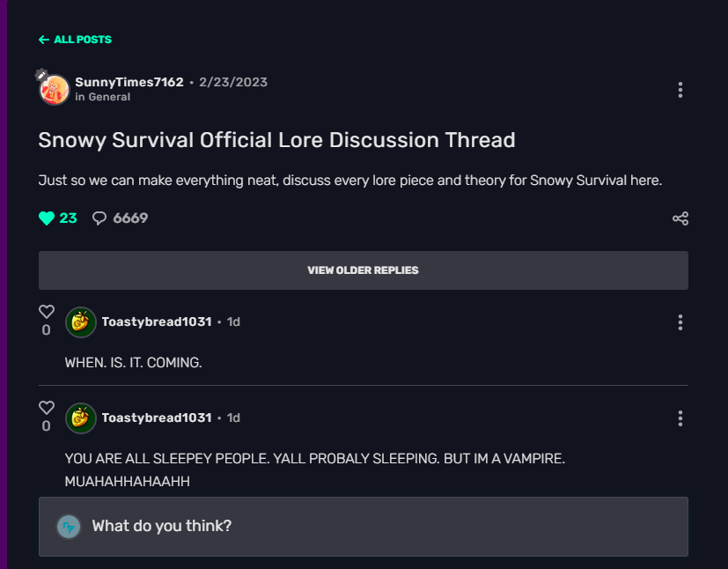
Task: Click SunnyTimes7162's profile avatar
Action: pos(54,89)
